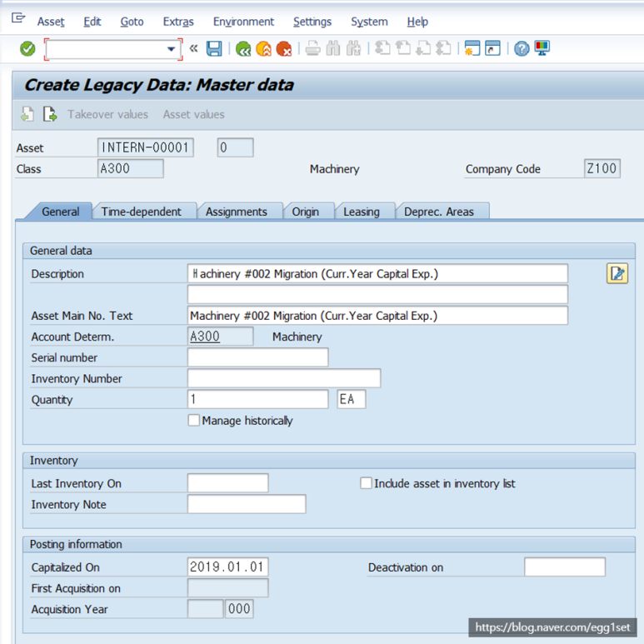Click the Takeover values button

click(x=107, y=114)
